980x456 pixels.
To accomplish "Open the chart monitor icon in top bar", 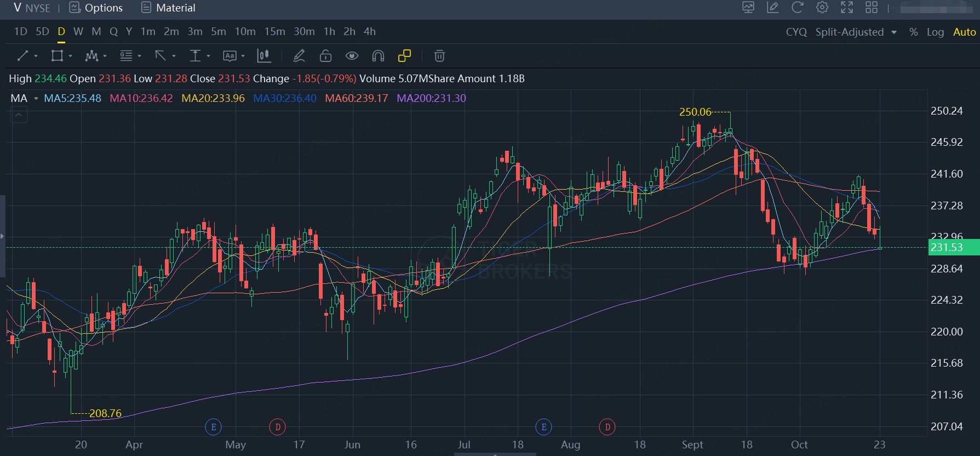I will click(748, 8).
